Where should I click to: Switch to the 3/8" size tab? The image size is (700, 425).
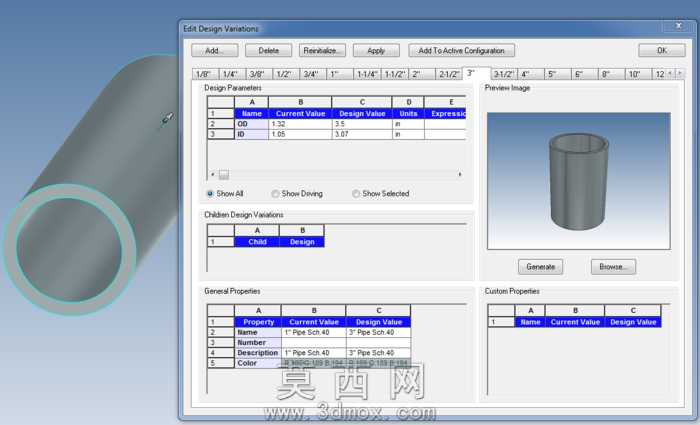pyautogui.click(x=259, y=74)
